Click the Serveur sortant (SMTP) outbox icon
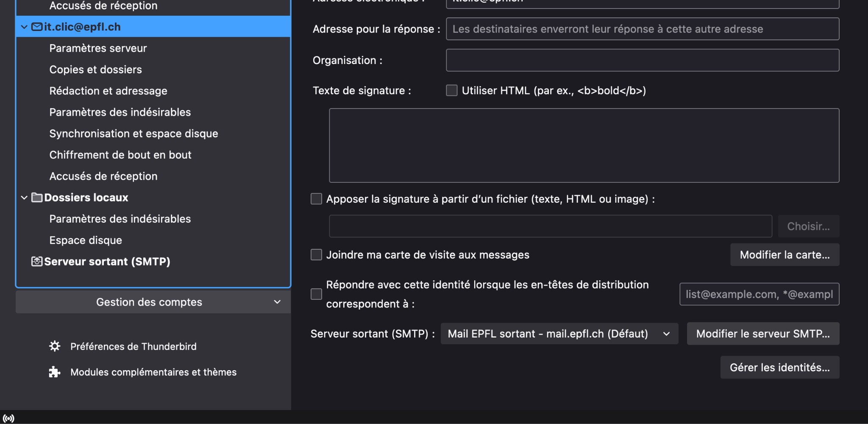Screen dimensions: 868x424 coord(37,262)
